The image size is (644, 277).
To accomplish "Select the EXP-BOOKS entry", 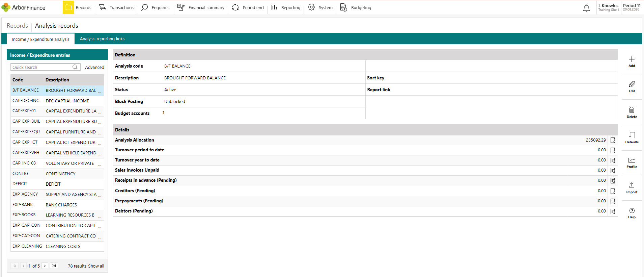I will pyautogui.click(x=57, y=215).
